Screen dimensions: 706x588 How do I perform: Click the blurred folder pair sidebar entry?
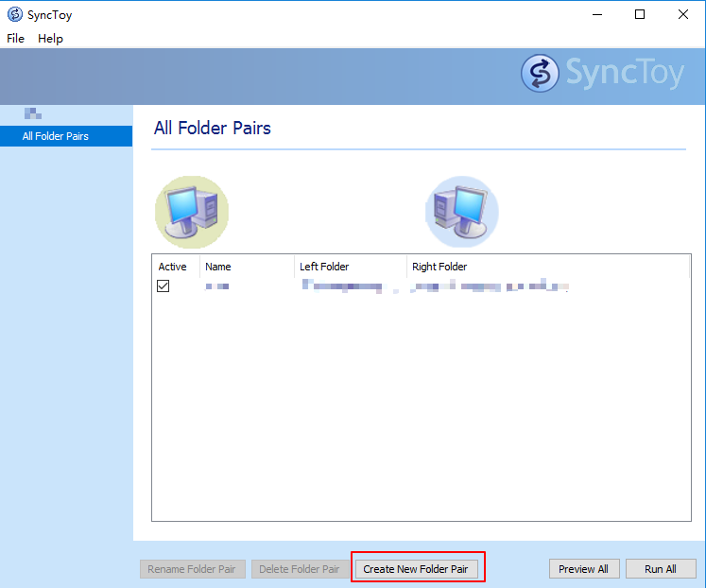(33, 113)
